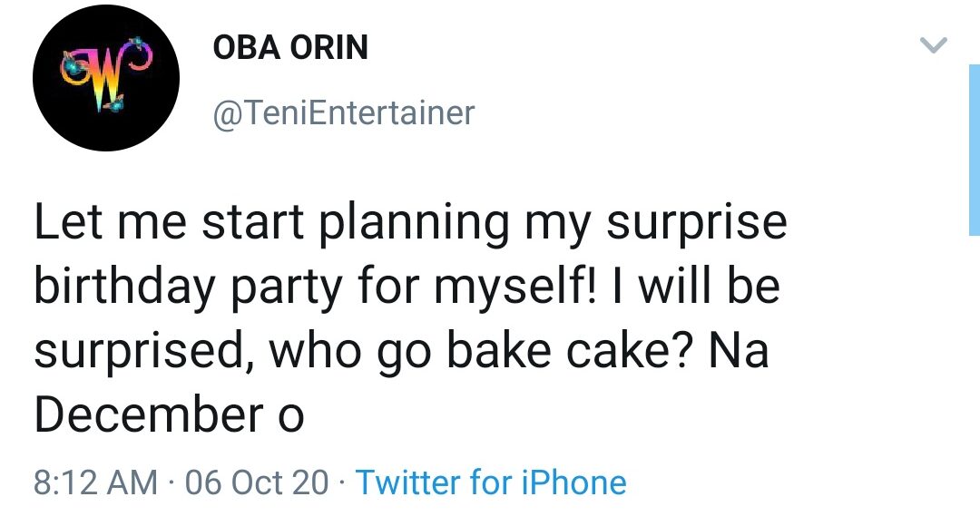
Task: Visit the @TeniEntertainer handle
Action: tap(343, 113)
